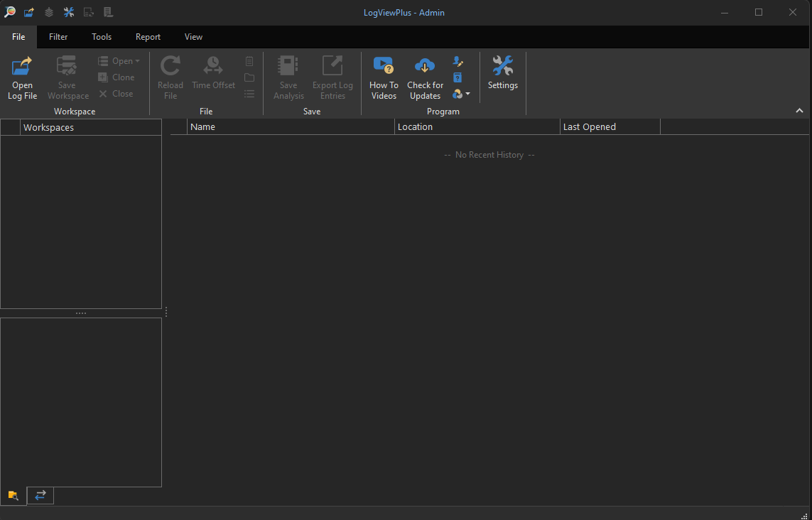Click the small folder icon in the File group
The image size is (812, 520).
[x=249, y=77]
